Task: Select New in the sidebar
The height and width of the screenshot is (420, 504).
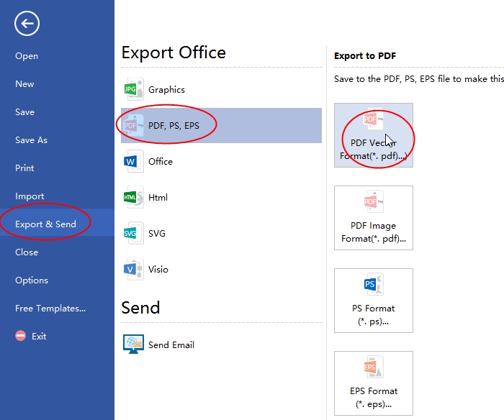Action: 24,84
